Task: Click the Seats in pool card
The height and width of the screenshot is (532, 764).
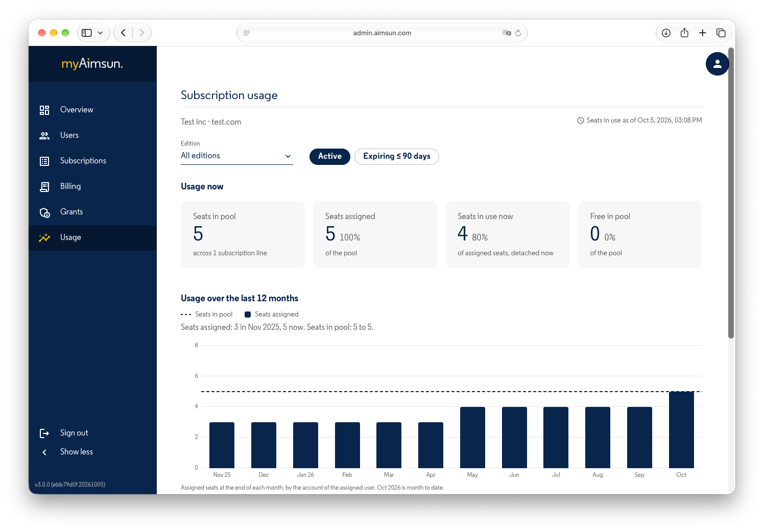Action: [243, 234]
